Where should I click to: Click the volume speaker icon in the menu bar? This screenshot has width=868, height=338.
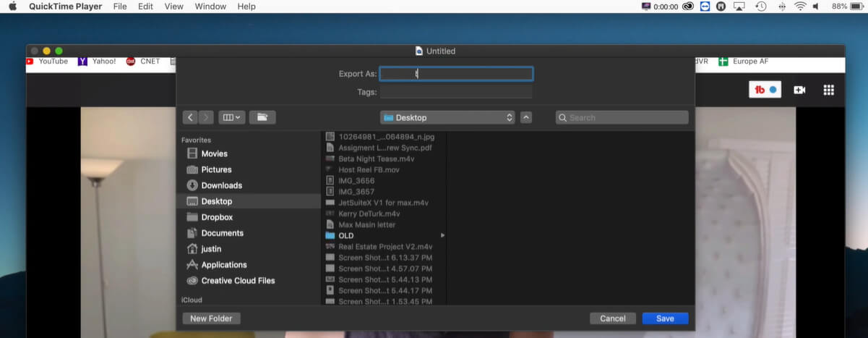tap(816, 7)
